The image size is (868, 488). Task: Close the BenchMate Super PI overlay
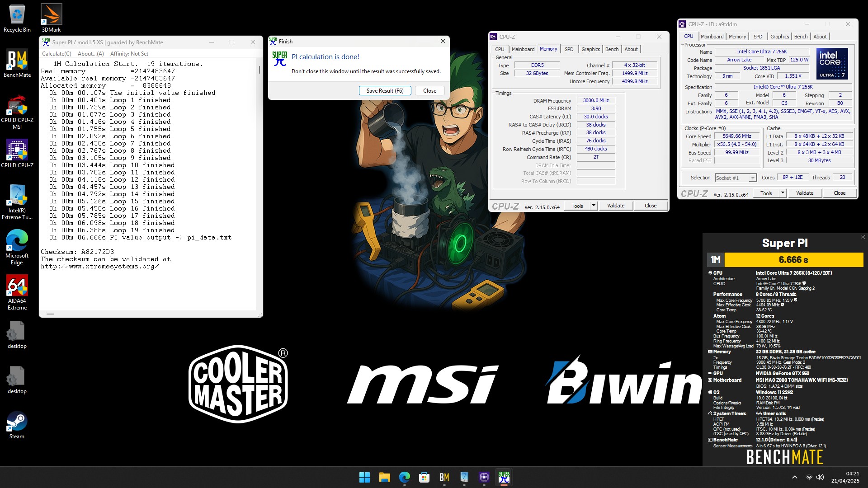(863, 237)
